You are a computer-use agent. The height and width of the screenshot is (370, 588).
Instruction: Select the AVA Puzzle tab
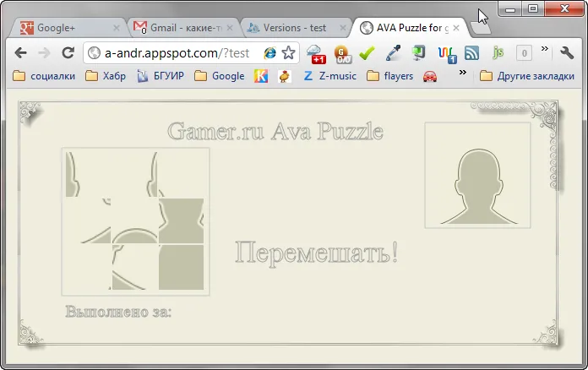coord(408,28)
